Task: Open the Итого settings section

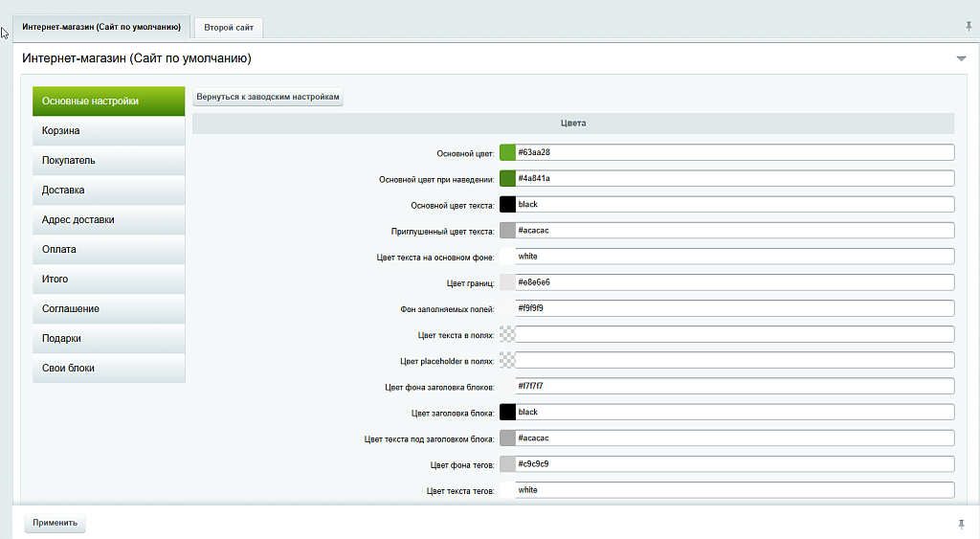Action: click(109, 280)
